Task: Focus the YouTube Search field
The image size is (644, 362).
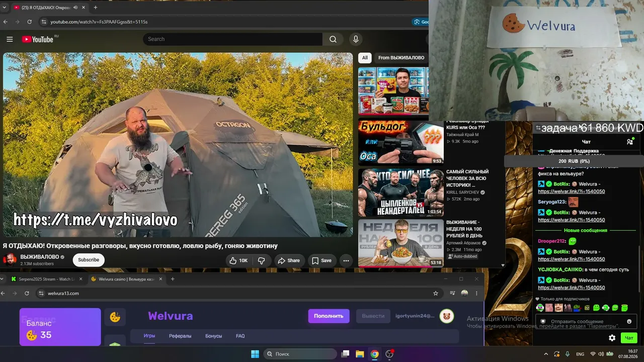Action: (x=232, y=39)
